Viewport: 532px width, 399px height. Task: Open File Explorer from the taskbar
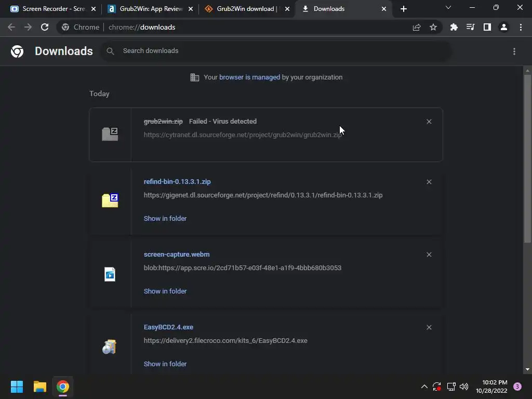(x=39, y=387)
